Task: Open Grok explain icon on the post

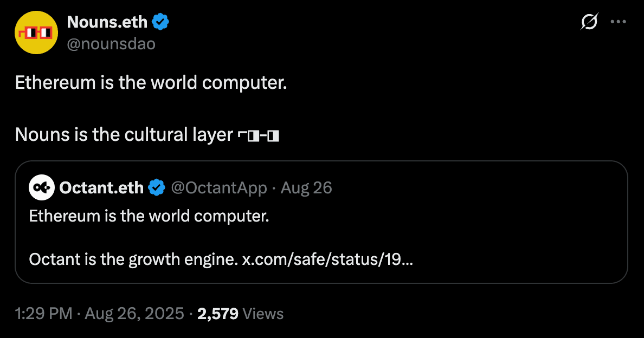Action: [589, 22]
